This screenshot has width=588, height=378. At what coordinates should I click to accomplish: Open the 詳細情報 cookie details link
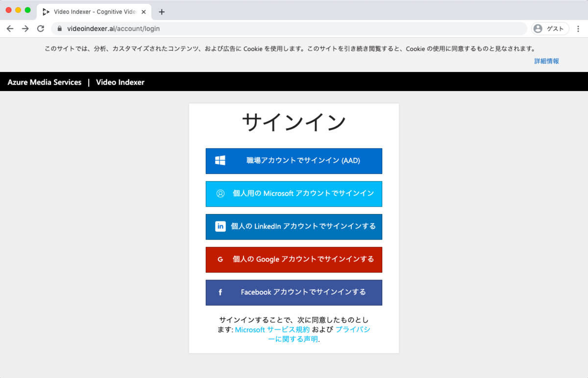tap(547, 61)
